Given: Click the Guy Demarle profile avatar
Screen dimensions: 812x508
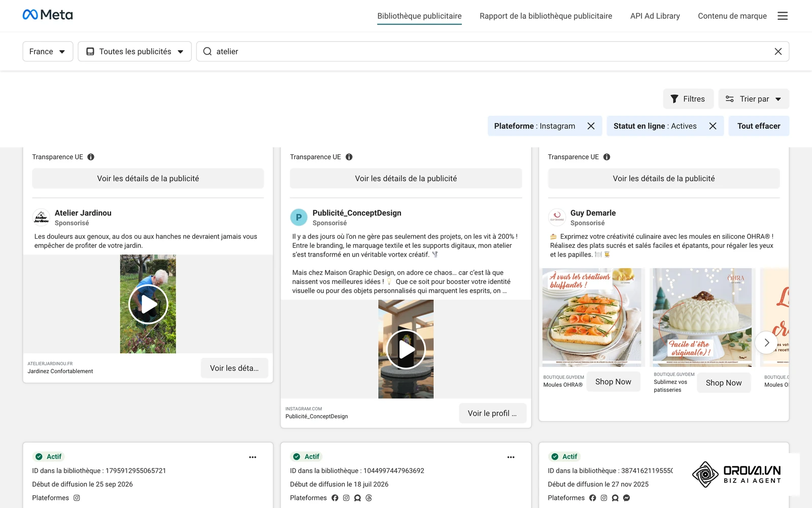Looking at the screenshot, I should tap(557, 217).
